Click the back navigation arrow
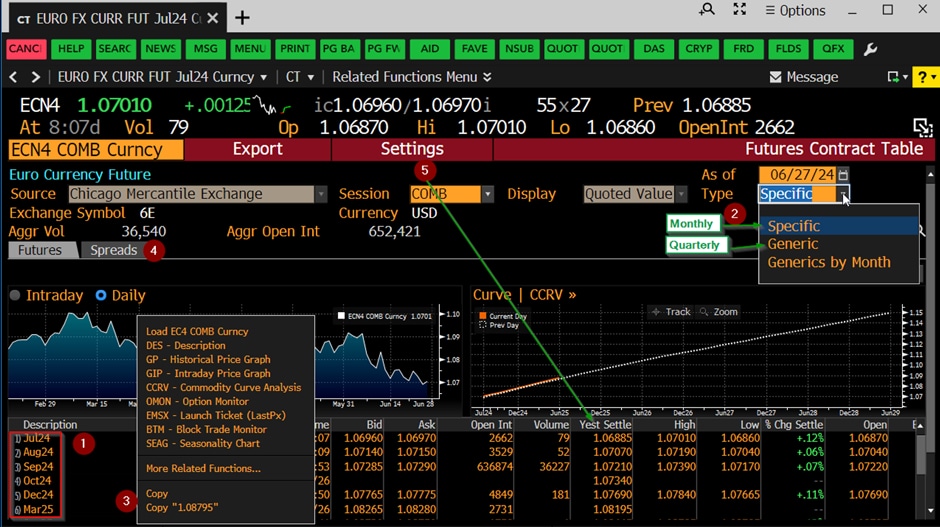940x527 pixels. [13, 77]
